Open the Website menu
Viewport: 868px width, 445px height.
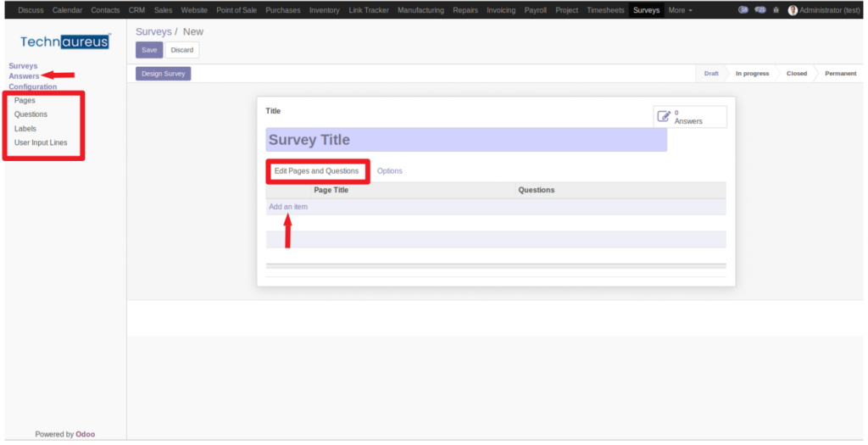(x=194, y=10)
